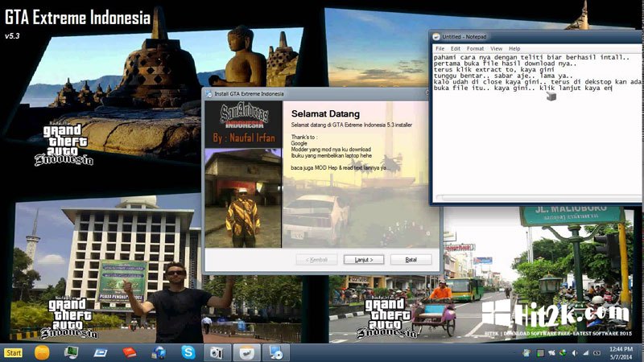Click the blue window icon on taskbar
The height and width of the screenshot is (362, 644).
[x=100, y=353]
